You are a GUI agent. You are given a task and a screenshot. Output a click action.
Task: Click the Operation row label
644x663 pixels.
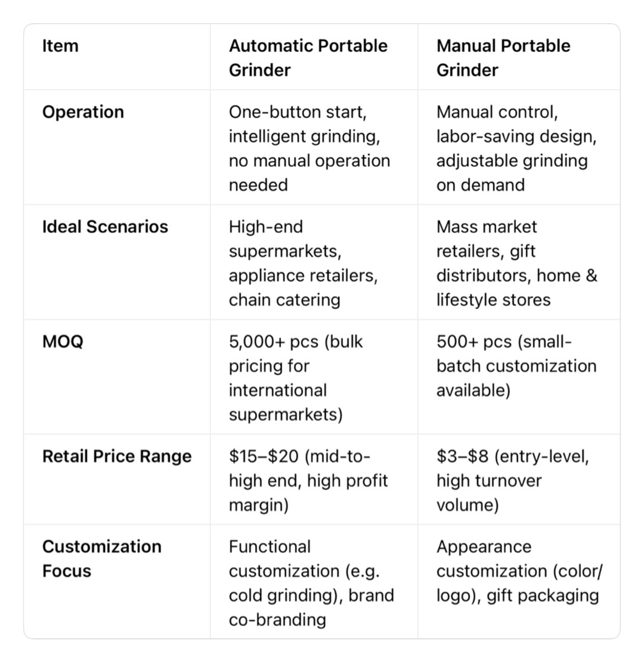point(83,112)
